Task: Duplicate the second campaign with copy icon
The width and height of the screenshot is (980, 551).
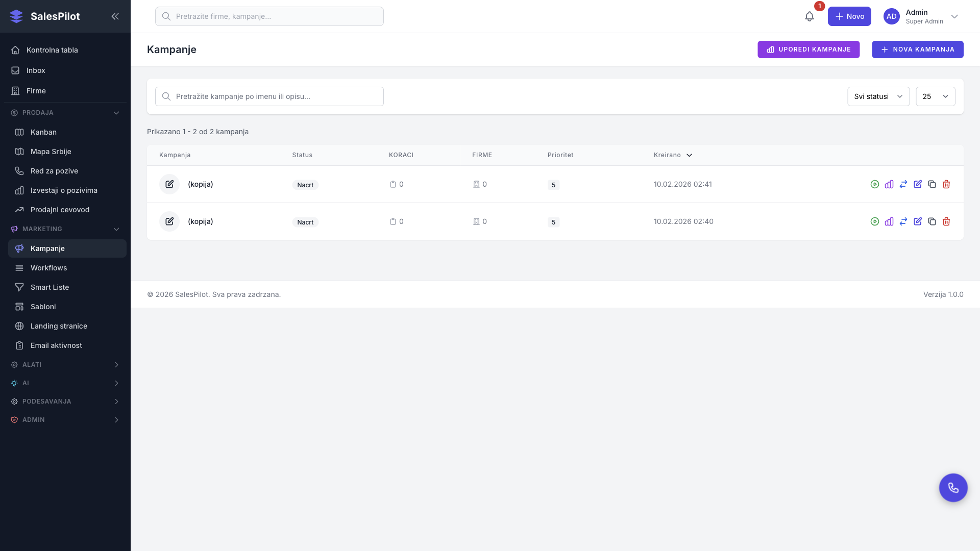Action: coord(932,221)
